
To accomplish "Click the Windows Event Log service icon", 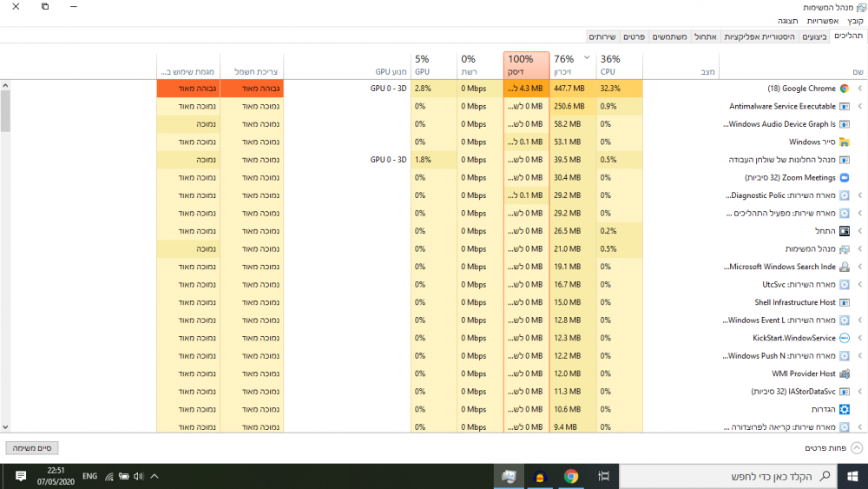I will (845, 320).
